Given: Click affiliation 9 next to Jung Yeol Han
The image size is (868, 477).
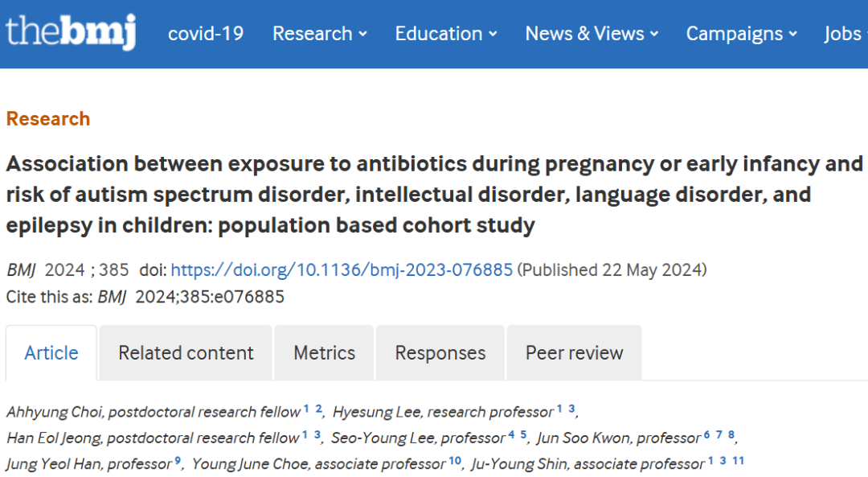Looking at the screenshot, I should click(178, 460).
